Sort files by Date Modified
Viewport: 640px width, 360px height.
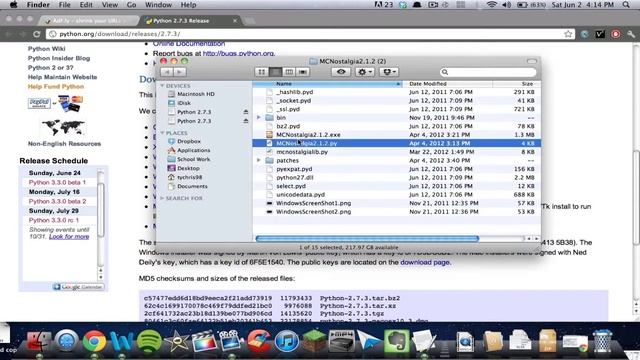point(447,84)
